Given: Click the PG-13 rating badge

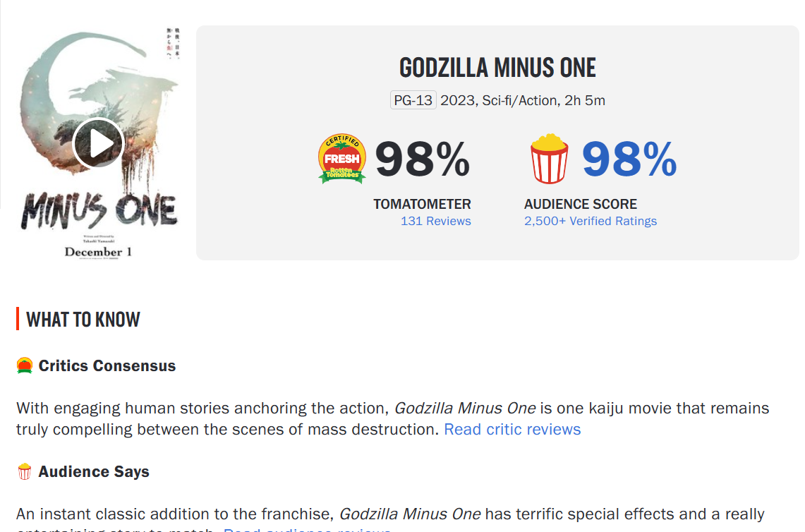Looking at the screenshot, I should tap(413, 100).
